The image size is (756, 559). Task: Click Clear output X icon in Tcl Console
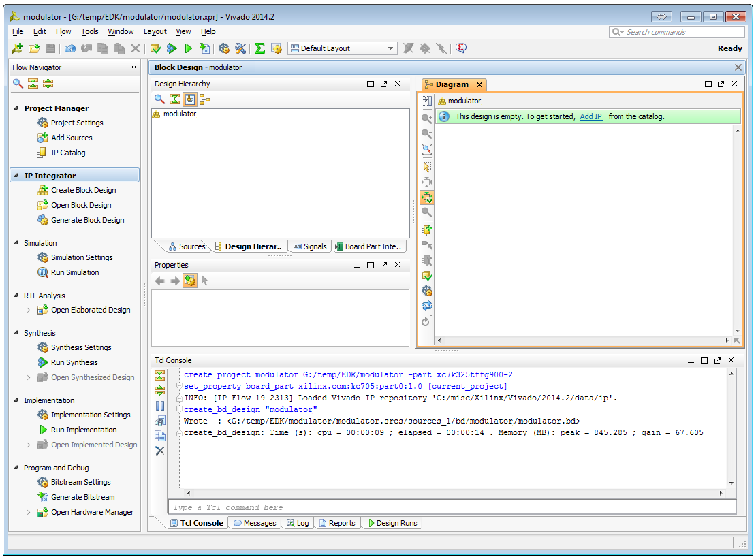pos(159,451)
